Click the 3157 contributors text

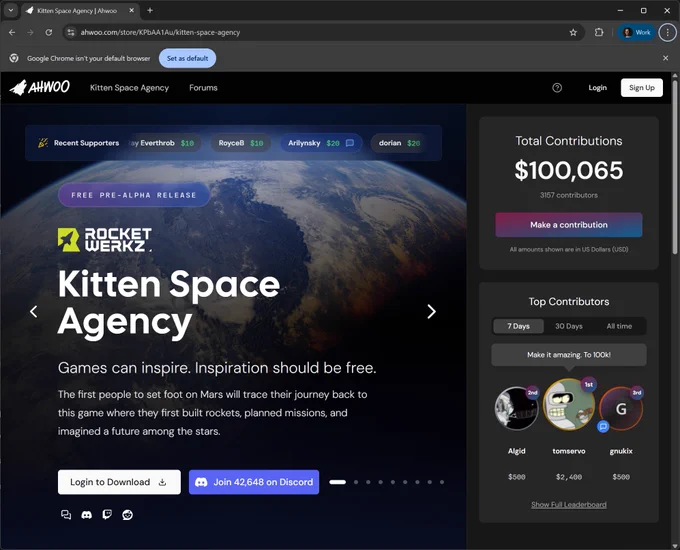point(569,195)
